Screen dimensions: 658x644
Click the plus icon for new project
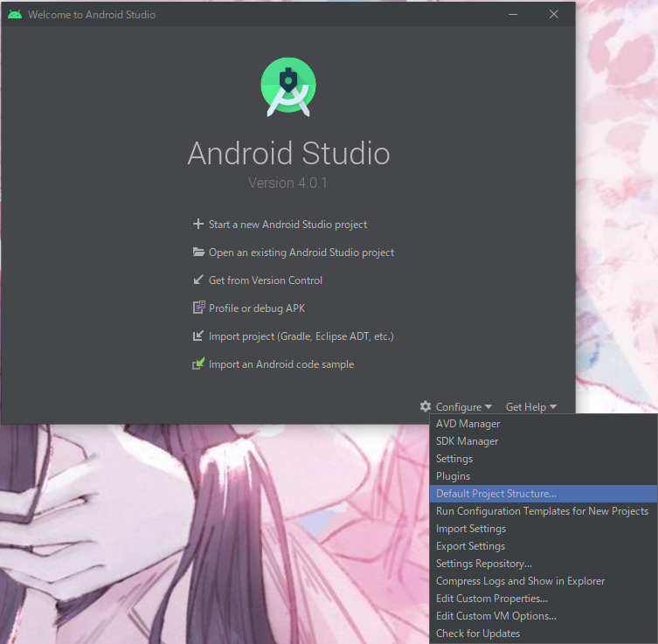pos(198,224)
